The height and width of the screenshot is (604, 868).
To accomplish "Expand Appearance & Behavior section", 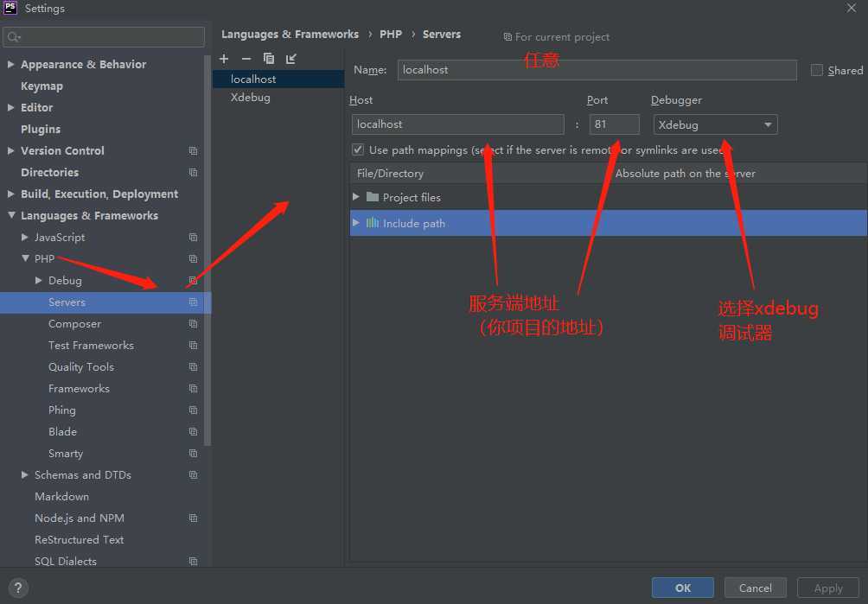I will click(x=10, y=64).
